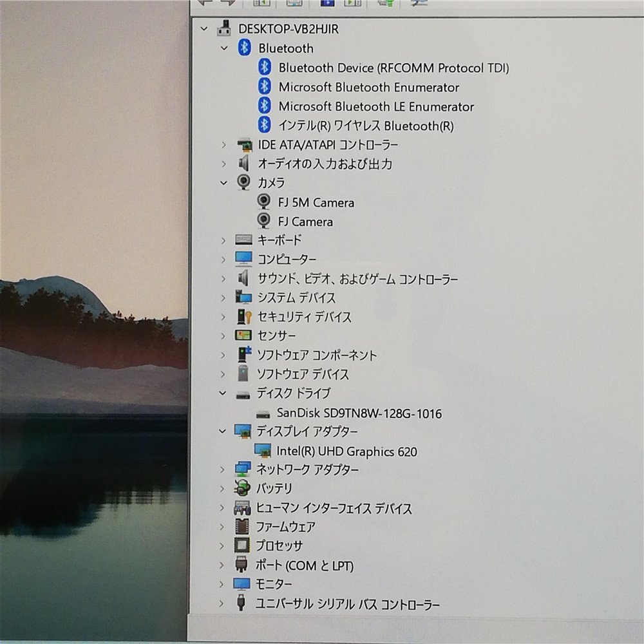Click the speaker icon for オーディオの入力および出力
The height and width of the screenshot is (644, 644).
(x=243, y=164)
